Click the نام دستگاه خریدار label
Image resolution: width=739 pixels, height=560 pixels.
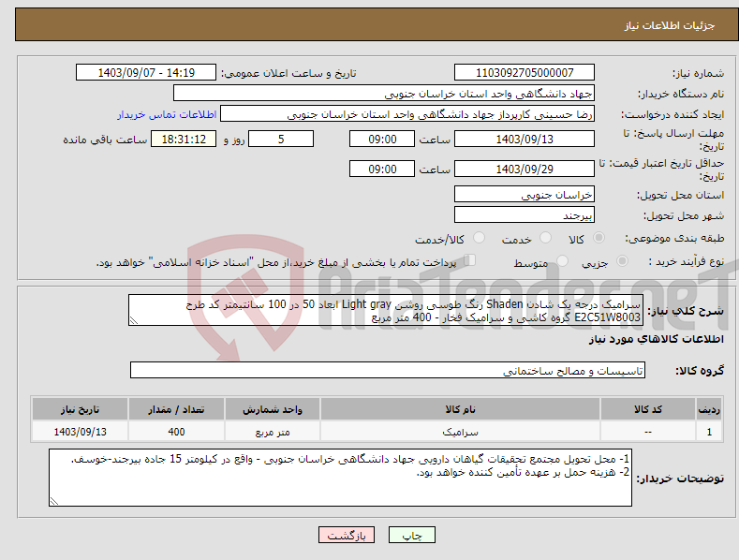click(x=681, y=94)
